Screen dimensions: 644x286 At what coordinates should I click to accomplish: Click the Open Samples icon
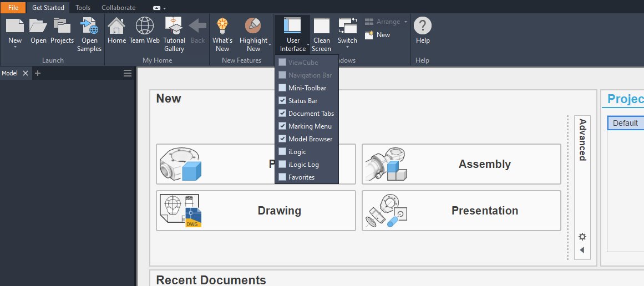pos(89,25)
